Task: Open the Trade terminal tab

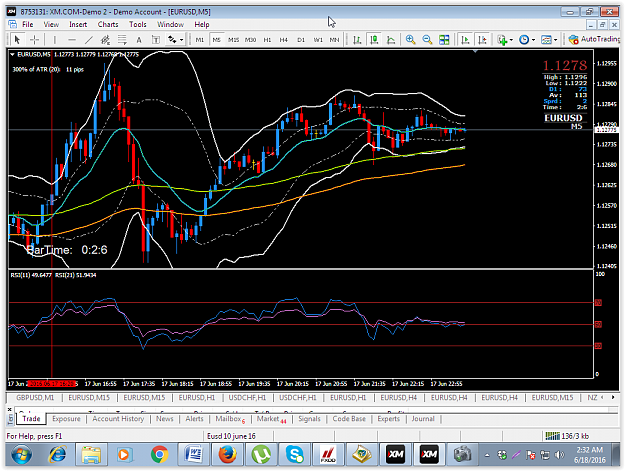Action: pos(31,419)
